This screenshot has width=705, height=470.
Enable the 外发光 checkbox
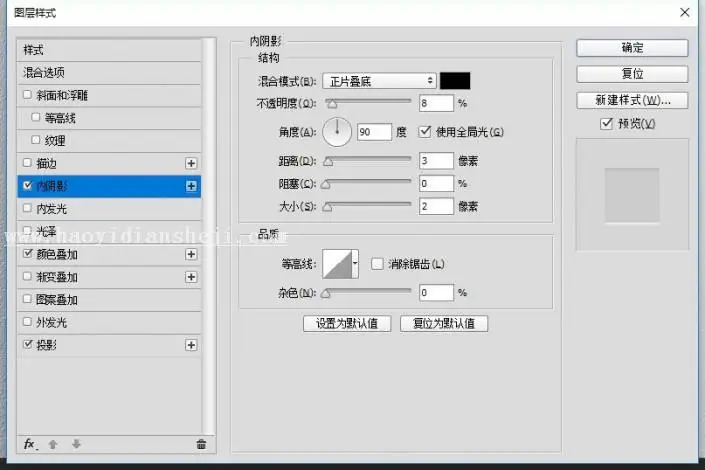pyautogui.click(x=27, y=322)
